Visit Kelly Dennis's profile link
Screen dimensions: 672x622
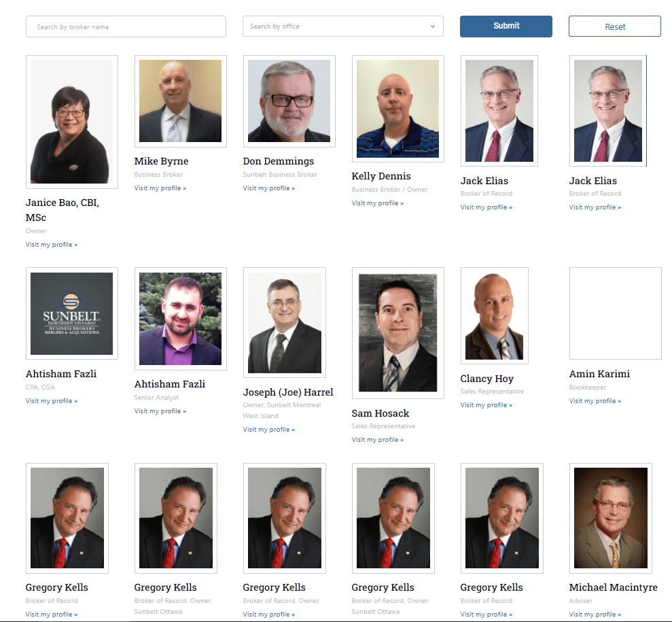coord(378,203)
